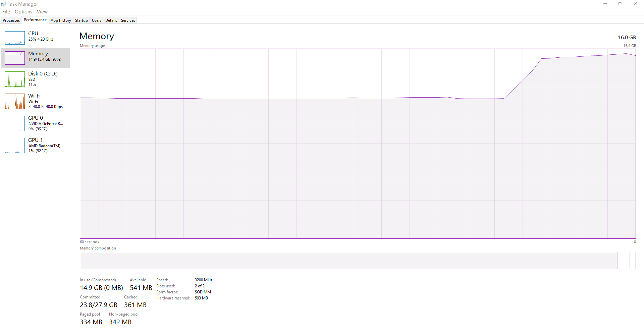The image size is (644, 335).
Task: Click the Task Manager icon in titlebar
Action: 3,4
